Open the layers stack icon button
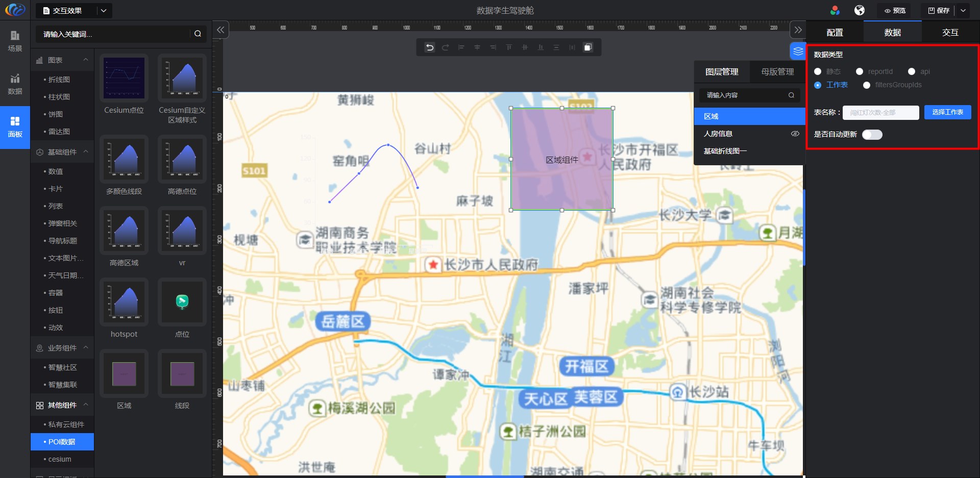The height and width of the screenshot is (478, 980). [x=798, y=51]
